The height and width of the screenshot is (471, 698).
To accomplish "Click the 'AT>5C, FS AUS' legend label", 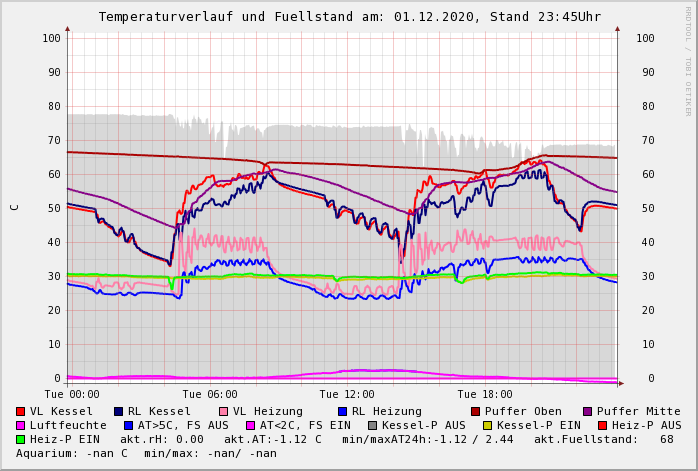I will coord(183,425).
